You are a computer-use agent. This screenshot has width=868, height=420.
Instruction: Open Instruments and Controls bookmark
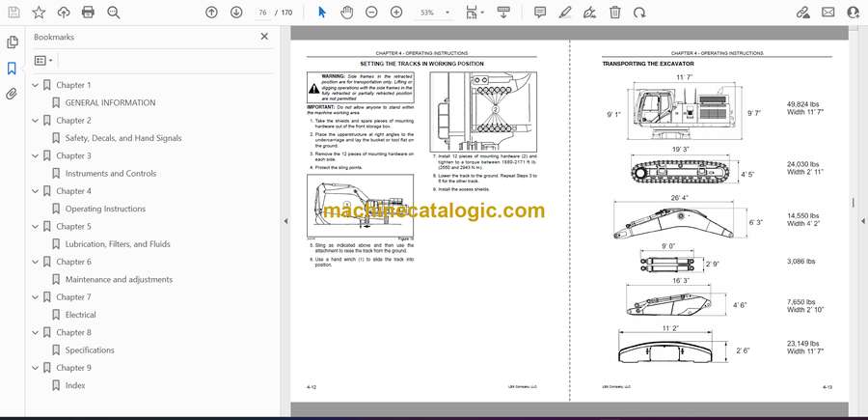[111, 174]
